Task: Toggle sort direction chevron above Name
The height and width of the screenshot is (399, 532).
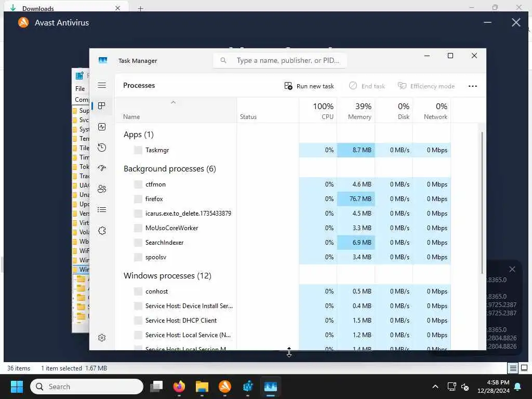Action: click(173, 102)
